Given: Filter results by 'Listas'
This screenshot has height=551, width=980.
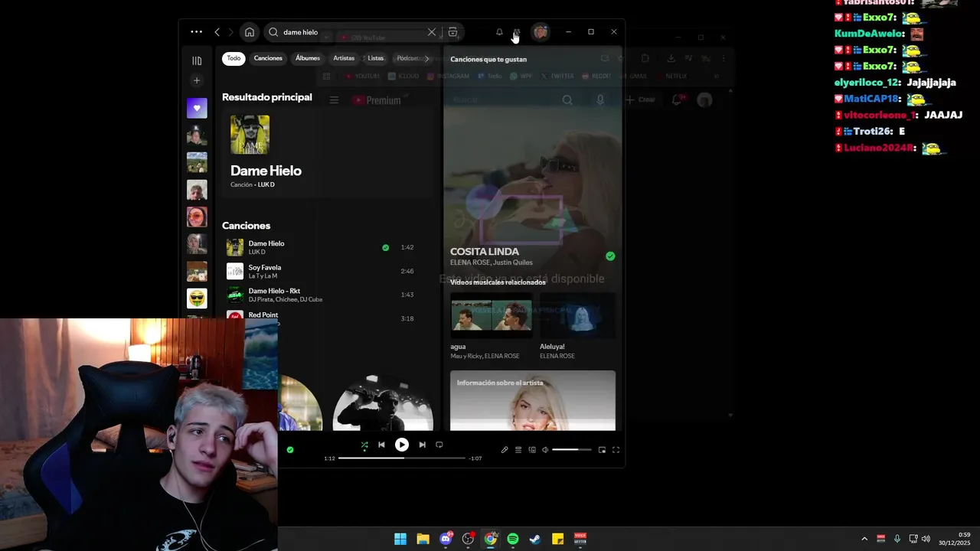Looking at the screenshot, I should 375,58.
